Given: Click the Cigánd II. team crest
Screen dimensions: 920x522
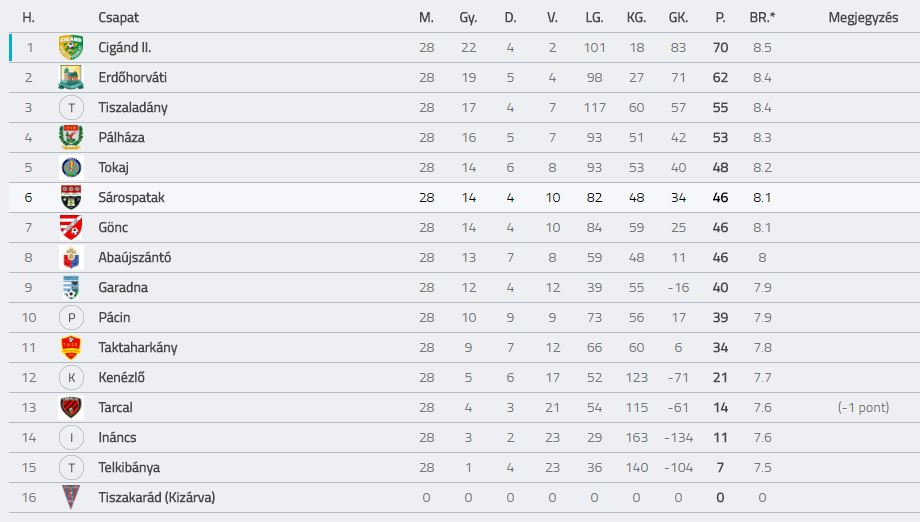Looking at the screenshot, I should (71, 48).
